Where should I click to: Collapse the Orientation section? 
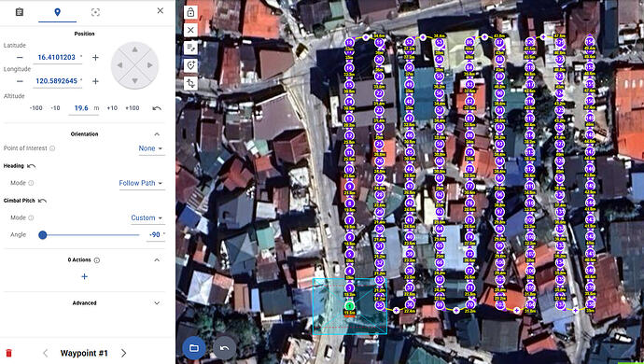pyautogui.click(x=157, y=134)
